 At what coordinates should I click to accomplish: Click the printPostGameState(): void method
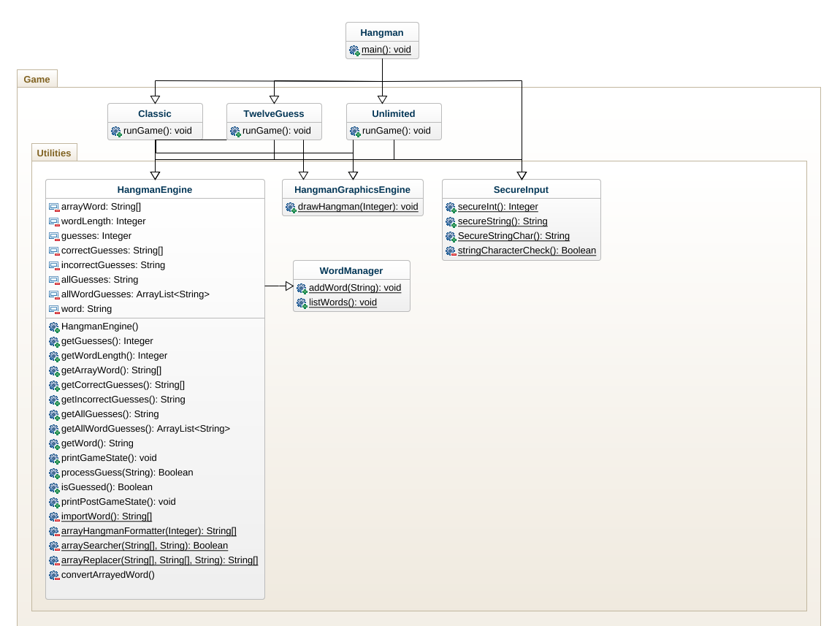118,502
